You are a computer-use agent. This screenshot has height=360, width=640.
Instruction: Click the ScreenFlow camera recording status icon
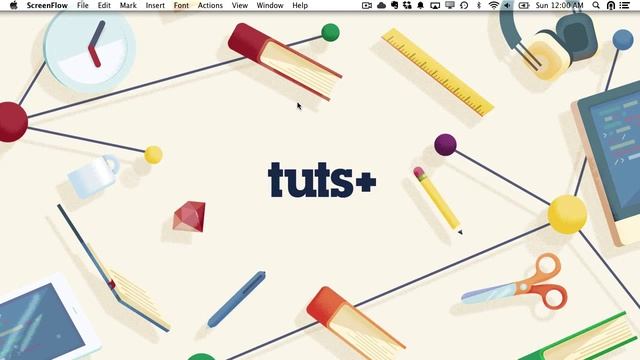click(x=367, y=5)
